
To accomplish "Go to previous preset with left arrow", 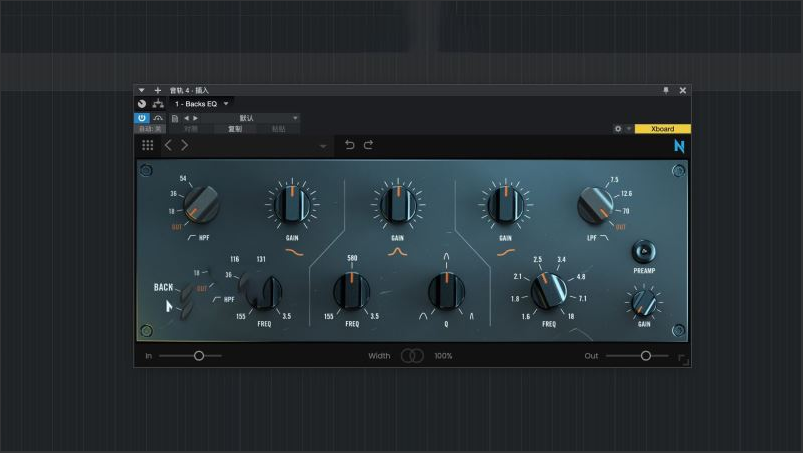I will 186,118.
